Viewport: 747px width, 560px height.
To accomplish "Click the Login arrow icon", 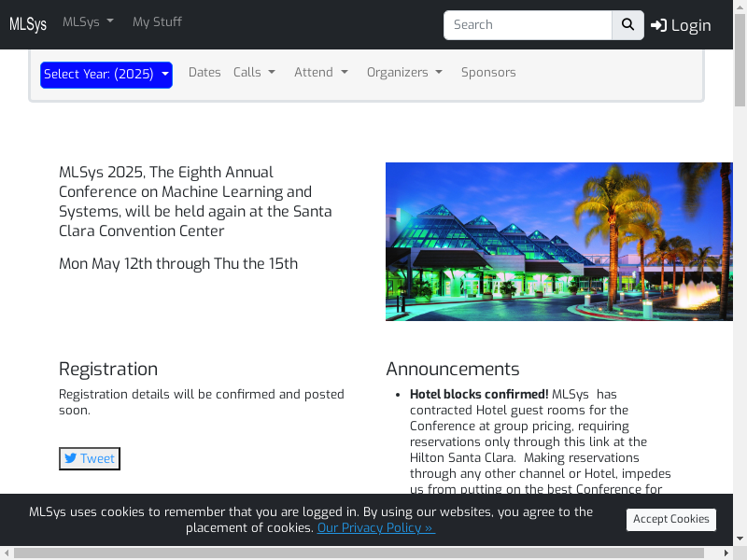I will (658, 25).
